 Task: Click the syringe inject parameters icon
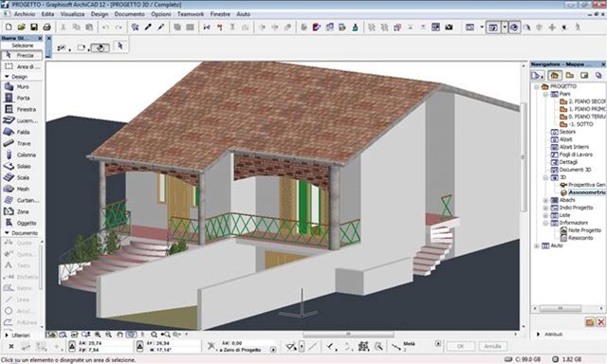161,27
